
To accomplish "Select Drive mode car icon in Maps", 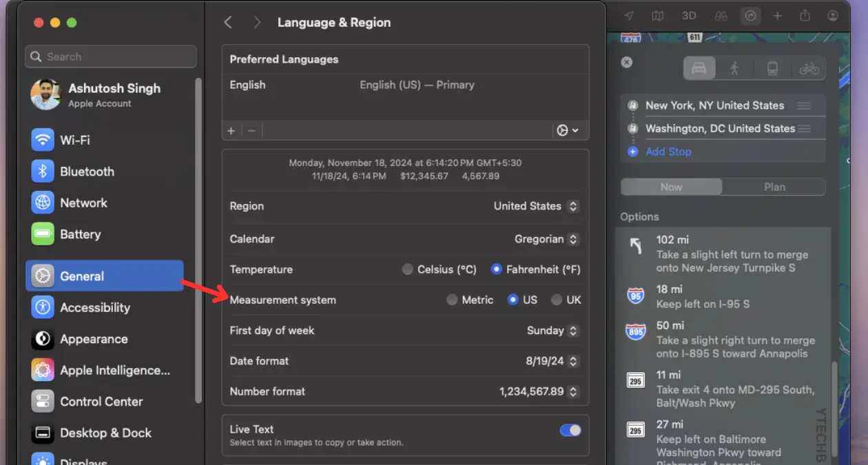I will click(699, 69).
